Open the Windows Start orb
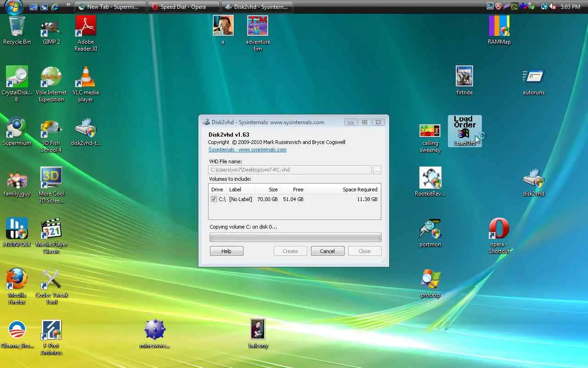The width and height of the screenshot is (588, 368). (14, 6)
